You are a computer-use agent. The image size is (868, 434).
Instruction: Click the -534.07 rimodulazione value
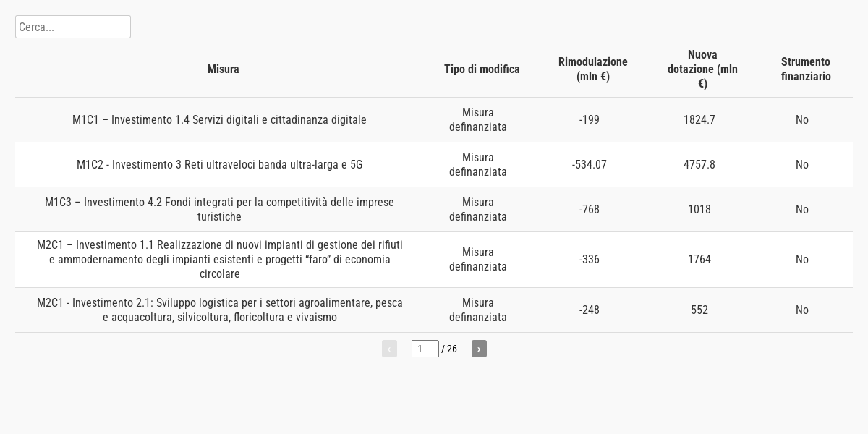(590, 165)
